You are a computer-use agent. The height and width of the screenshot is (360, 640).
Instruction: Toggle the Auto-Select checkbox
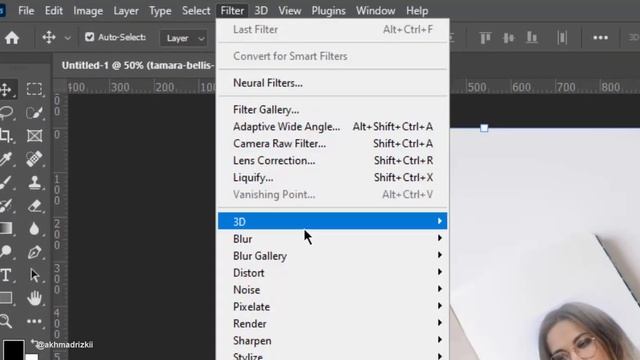click(x=89, y=37)
